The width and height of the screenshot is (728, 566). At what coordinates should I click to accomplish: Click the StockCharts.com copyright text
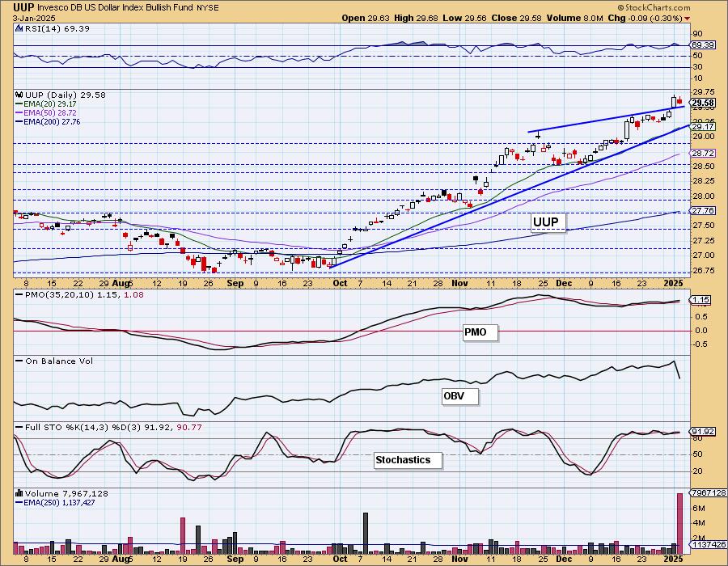pos(654,7)
